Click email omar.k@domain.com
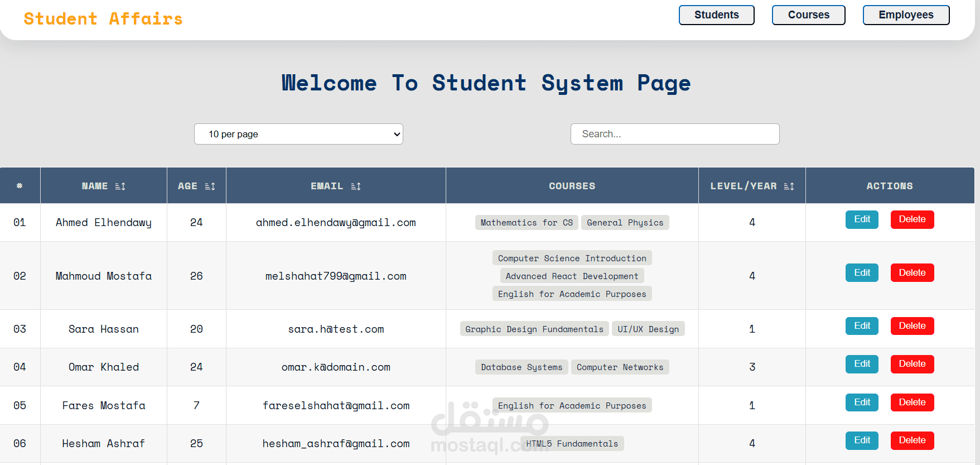Image resolution: width=980 pixels, height=465 pixels. 336,367
